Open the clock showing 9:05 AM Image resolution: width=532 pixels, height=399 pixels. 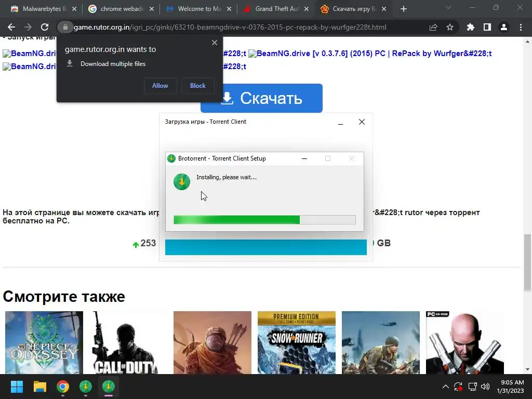pyautogui.click(x=510, y=387)
